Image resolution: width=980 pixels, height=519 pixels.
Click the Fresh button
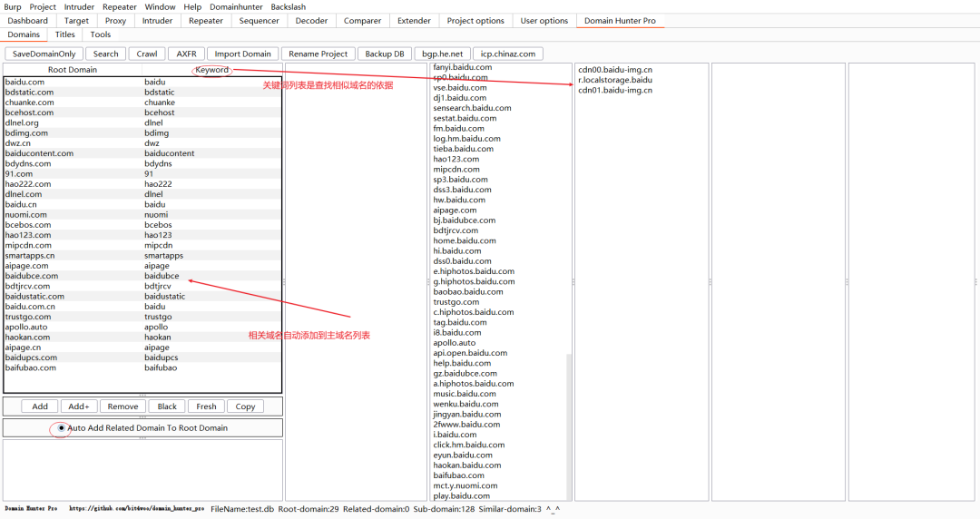pos(206,406)
